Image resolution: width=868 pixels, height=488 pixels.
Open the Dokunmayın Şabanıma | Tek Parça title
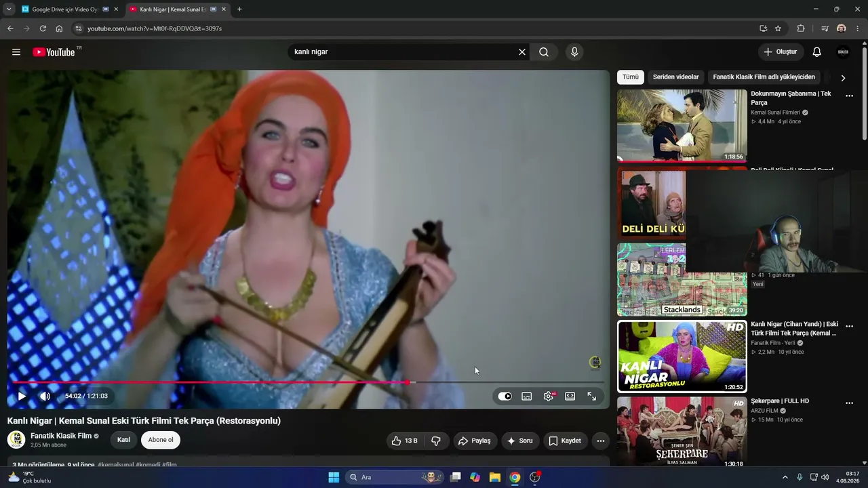791,98
